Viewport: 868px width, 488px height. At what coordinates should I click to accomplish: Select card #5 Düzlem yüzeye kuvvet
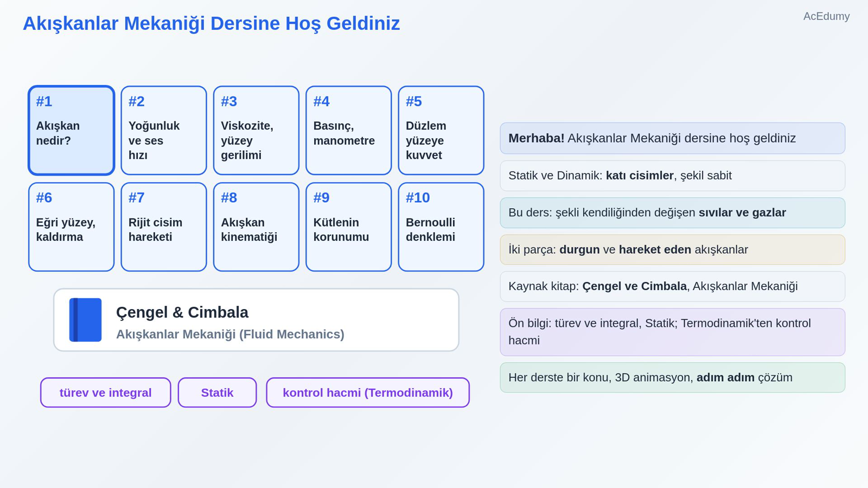click(441, 131)
